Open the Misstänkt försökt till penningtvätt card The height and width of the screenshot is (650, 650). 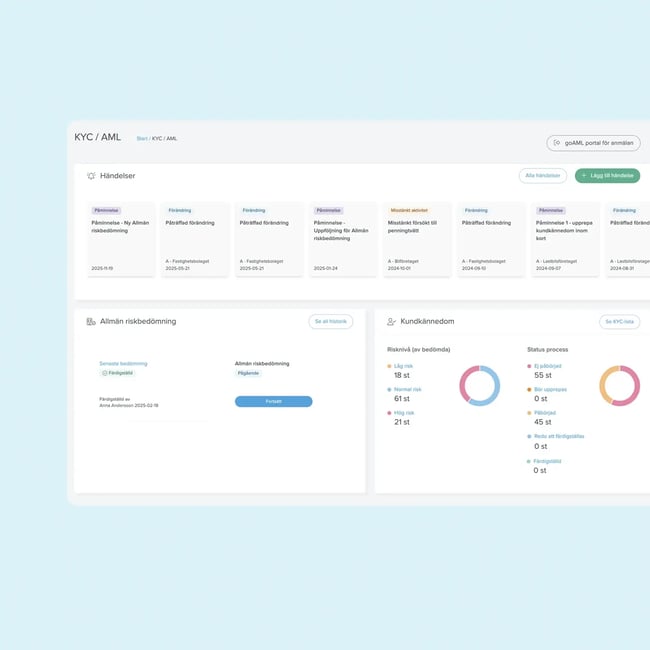[x=417, y=239]
